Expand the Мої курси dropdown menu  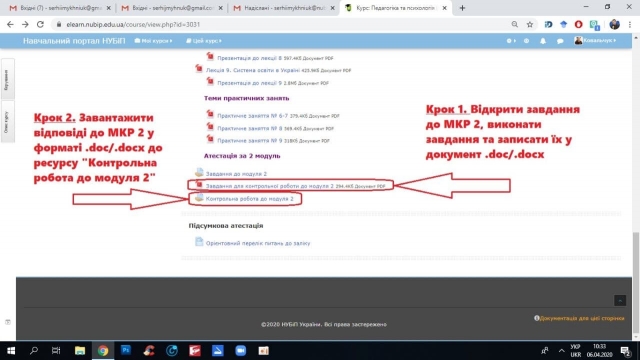tap(153, 41)
